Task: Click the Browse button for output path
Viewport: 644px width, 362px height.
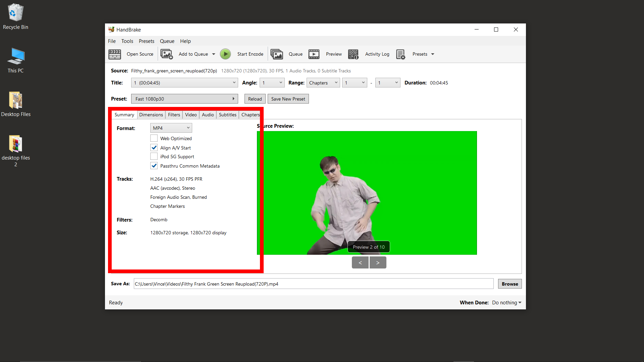Action: point(509,284)
